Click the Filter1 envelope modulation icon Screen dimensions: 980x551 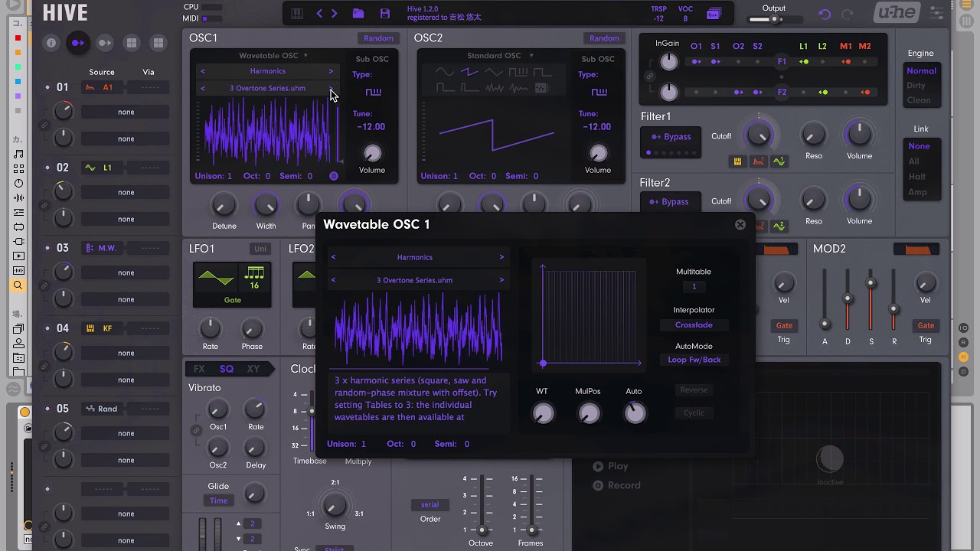759,161
